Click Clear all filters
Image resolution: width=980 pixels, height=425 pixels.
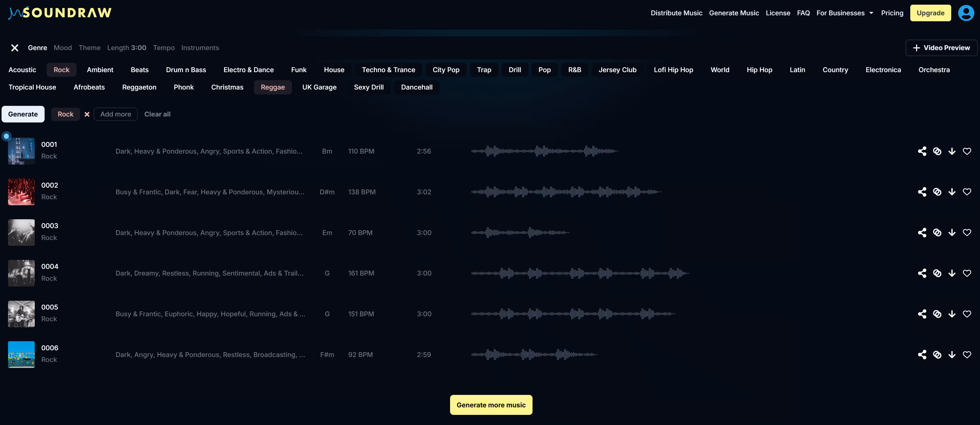(x=157, y=114)
